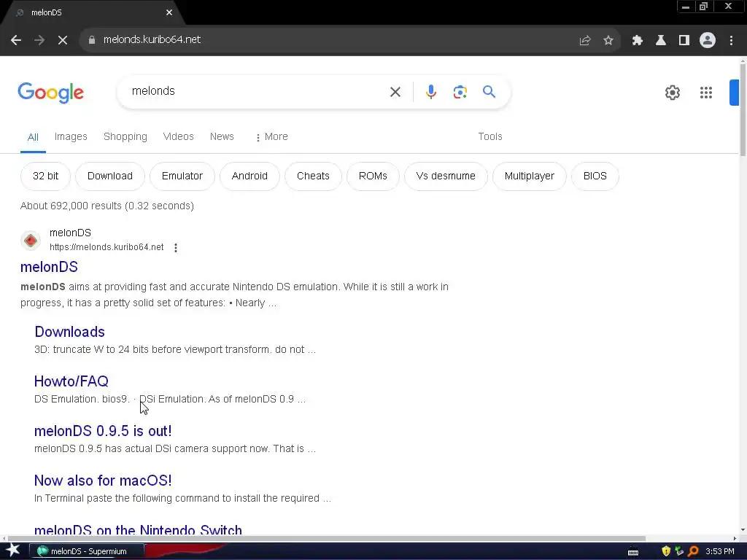Select the All results tab

coord(33,138)
